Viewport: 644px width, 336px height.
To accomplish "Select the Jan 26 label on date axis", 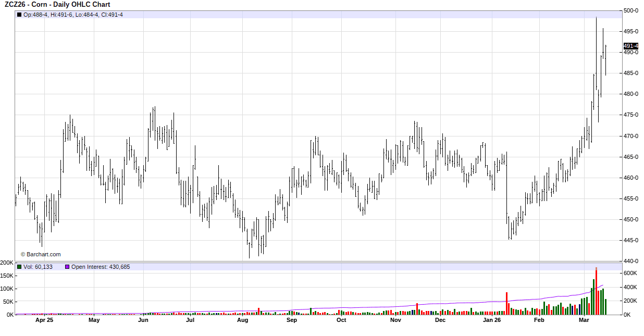I will coord(491,320).
